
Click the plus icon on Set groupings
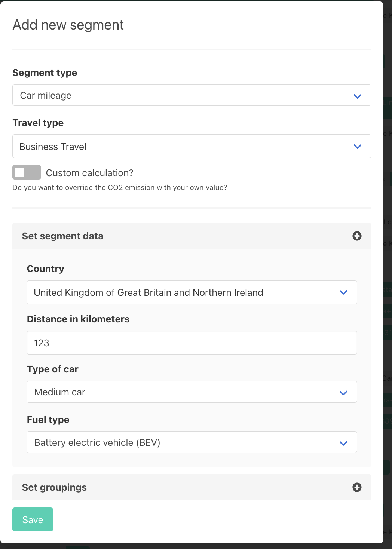coord(357,487)
